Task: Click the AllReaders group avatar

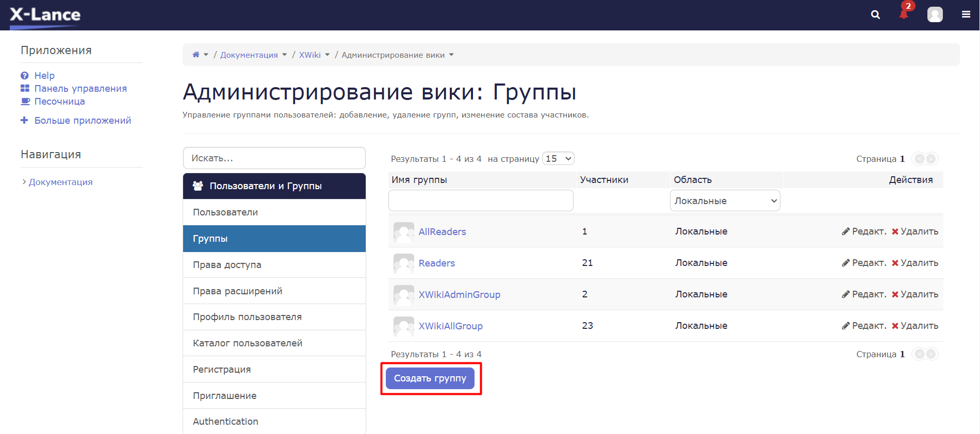Action: [403, 232]
